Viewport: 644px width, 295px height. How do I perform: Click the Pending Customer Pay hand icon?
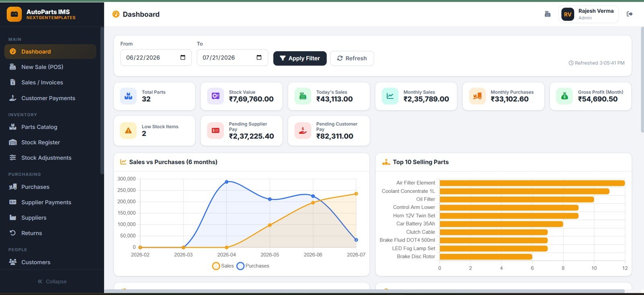(x=303, y=131)
